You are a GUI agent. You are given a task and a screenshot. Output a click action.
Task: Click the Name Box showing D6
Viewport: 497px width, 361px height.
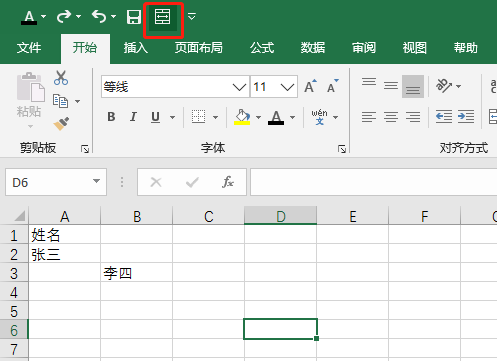(x=56, y=182)
